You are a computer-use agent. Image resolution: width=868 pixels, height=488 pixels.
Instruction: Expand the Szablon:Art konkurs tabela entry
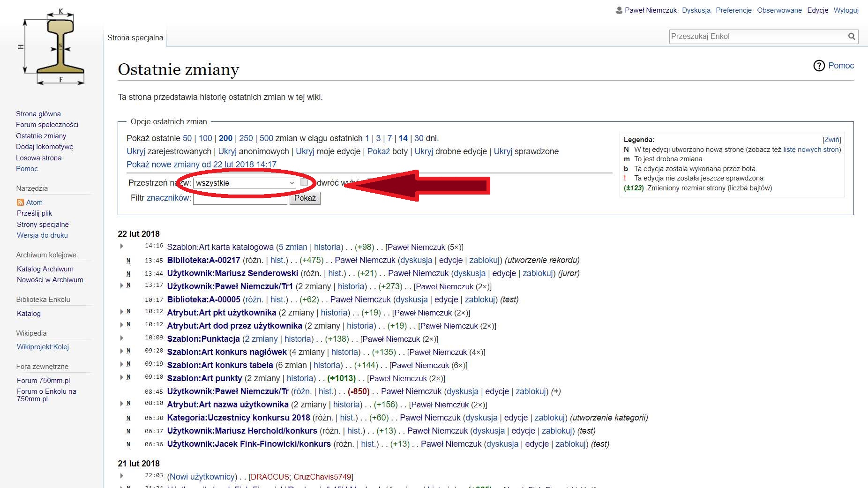(x=122, y=364)
